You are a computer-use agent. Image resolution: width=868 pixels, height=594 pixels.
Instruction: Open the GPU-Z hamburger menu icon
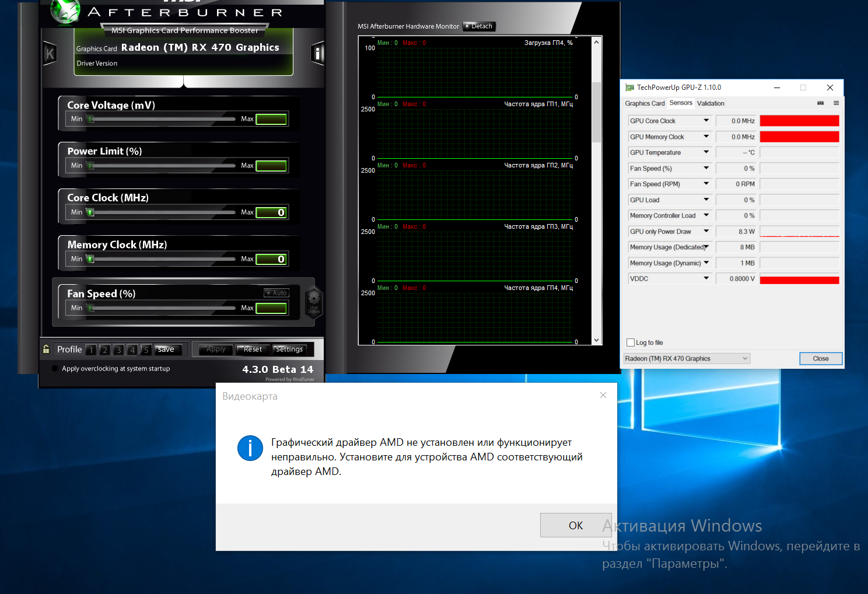tap(836, 103)
